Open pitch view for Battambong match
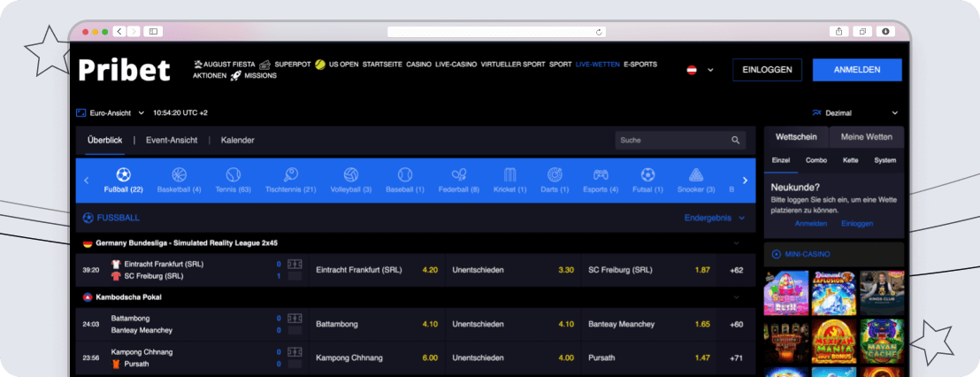Image resolution: width=980 pixels, height=377 pixels. (x=295, y=319)
